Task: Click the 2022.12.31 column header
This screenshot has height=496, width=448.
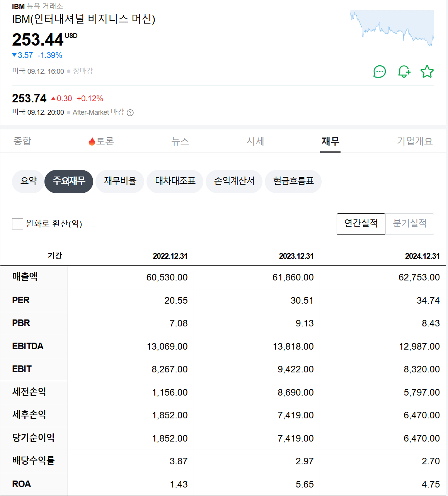Action: click(x=170, y=256)
